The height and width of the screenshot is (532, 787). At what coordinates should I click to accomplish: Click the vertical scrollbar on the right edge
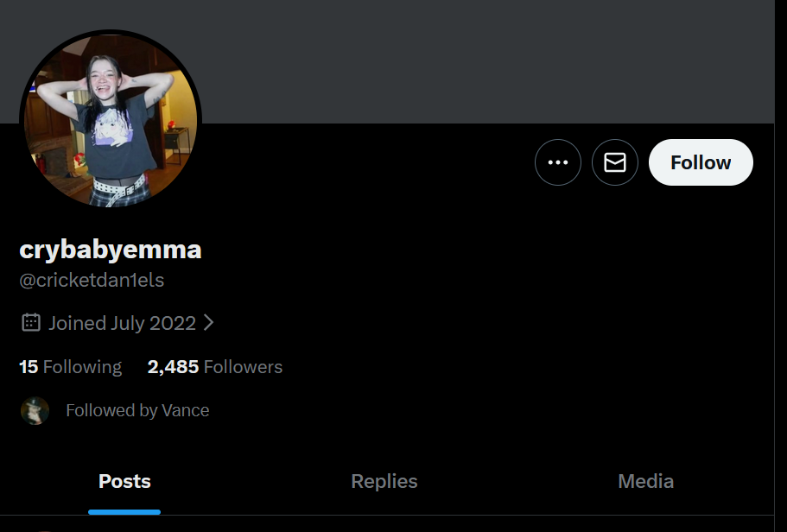[x=781, y=266]
